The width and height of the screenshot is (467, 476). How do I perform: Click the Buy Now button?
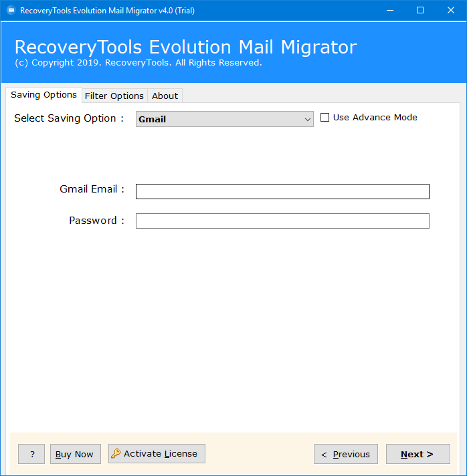(76, 454)
